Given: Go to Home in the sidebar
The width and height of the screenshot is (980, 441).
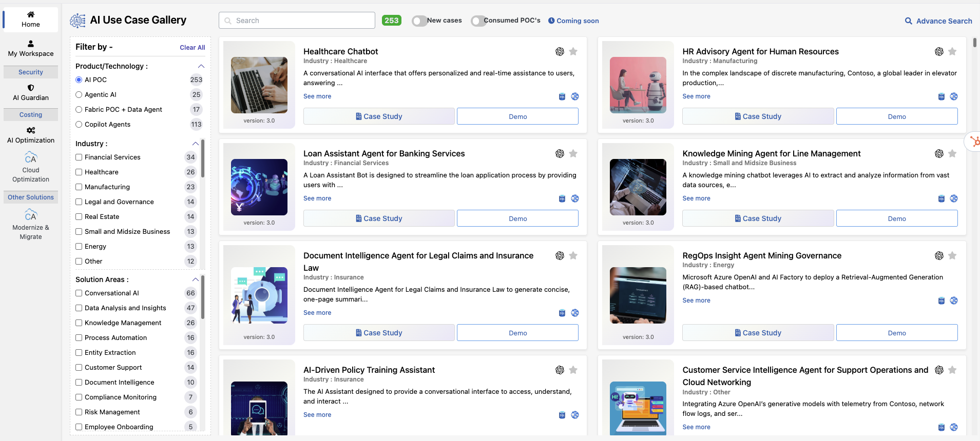Looking at the screenshot, I should pos(31,19).
